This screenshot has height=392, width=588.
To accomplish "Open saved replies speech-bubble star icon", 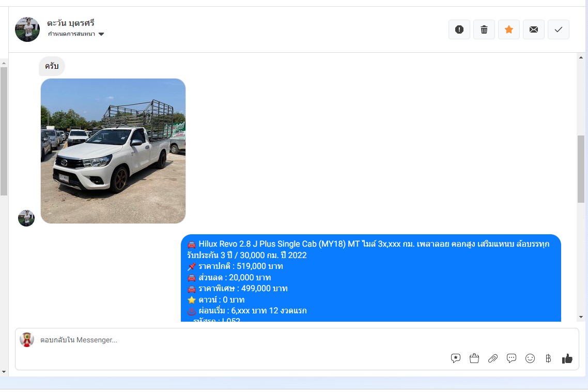I will 455,358.
